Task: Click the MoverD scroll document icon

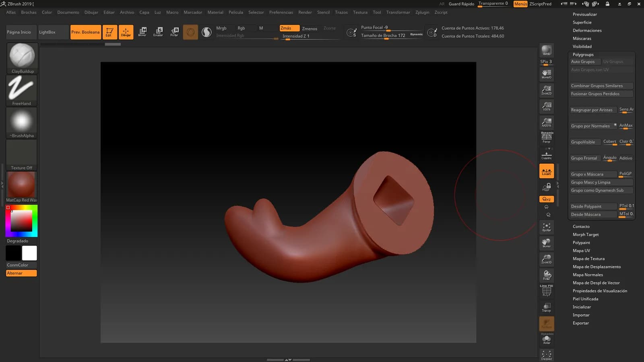Action: [547, 74]
